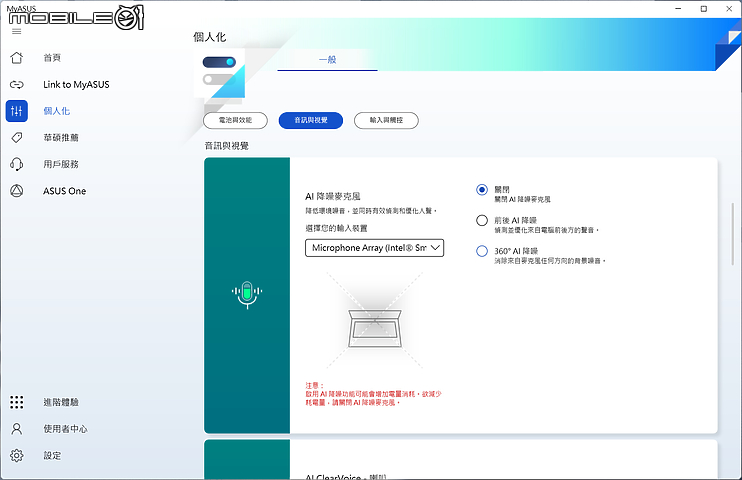Open 用戶服務 sidebar entry

pos(61,164)
